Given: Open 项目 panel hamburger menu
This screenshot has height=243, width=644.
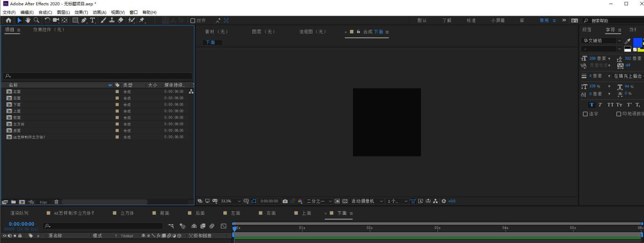Looking at the screenshot, I should pos(19,30).
